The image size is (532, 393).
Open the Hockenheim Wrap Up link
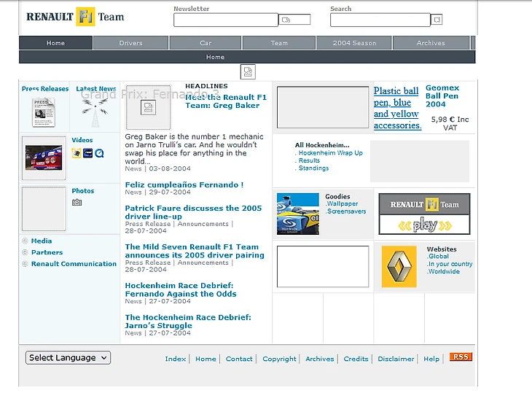(x=330, y=153)
